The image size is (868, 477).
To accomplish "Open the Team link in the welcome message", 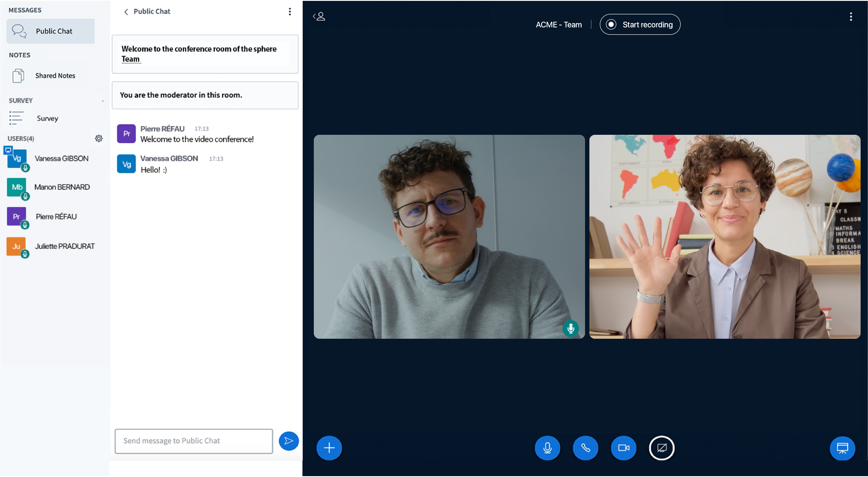I will click(x=130, y=59).
